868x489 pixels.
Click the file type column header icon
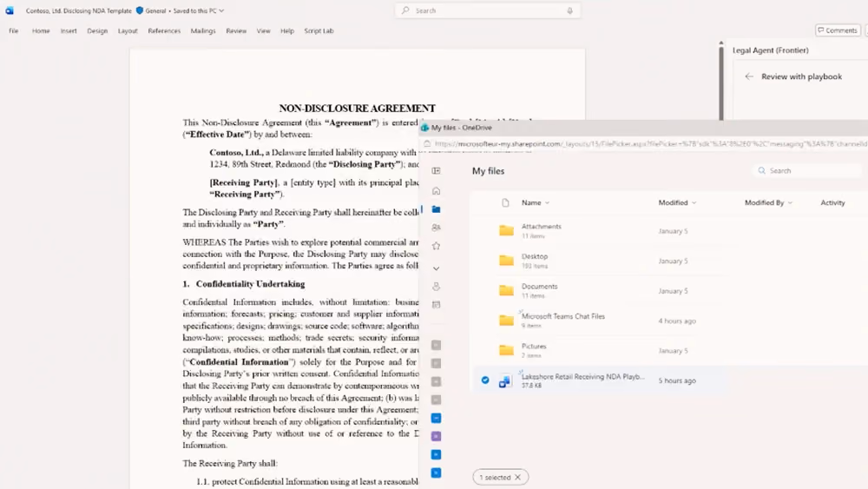click(505, 202)
